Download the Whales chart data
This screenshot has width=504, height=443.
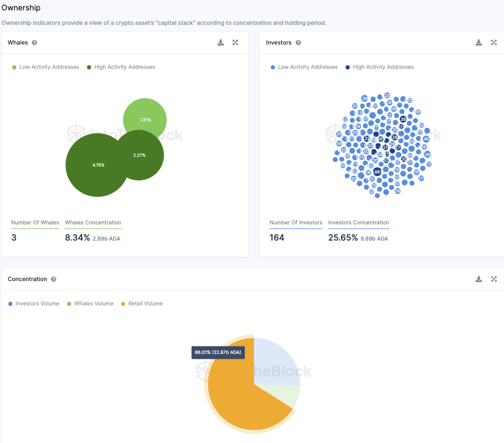(220, 43)
